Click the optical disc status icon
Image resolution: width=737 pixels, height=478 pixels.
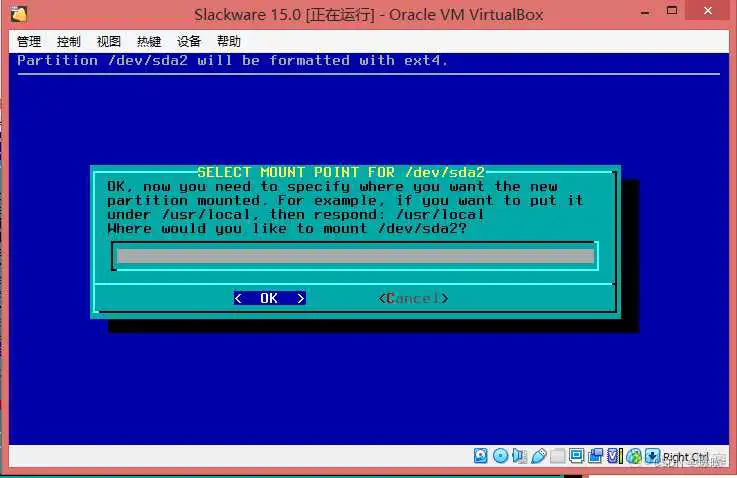point(500,457)
